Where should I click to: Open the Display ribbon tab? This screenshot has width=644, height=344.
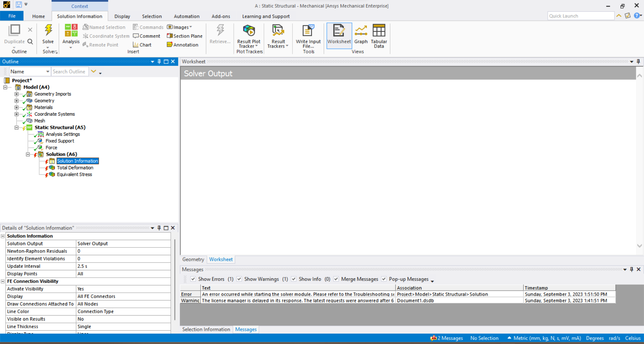pos(122,16)
